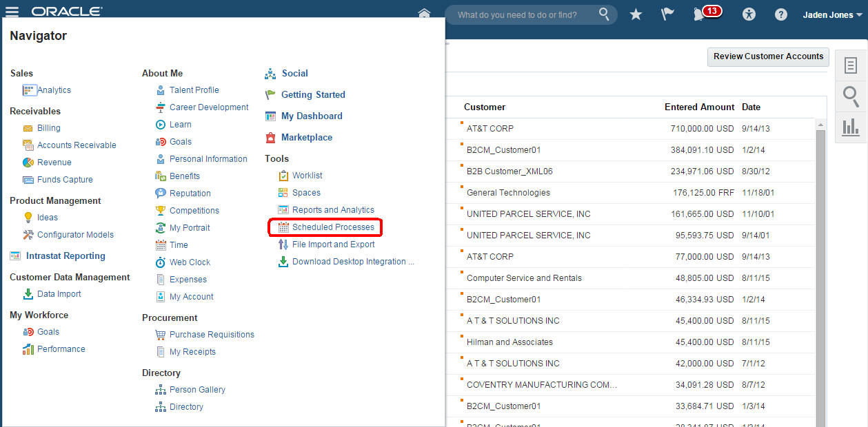Click the Performance chart icon

[28, 349]
